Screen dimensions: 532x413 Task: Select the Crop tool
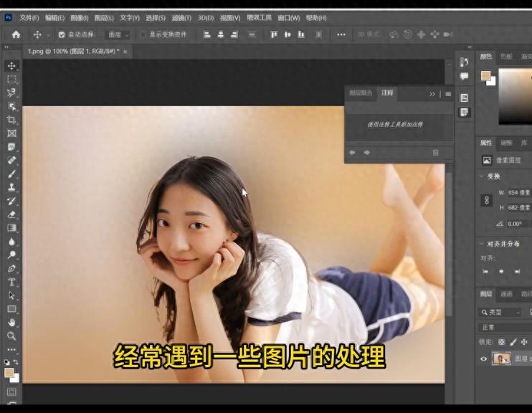[x=11, y=119]
